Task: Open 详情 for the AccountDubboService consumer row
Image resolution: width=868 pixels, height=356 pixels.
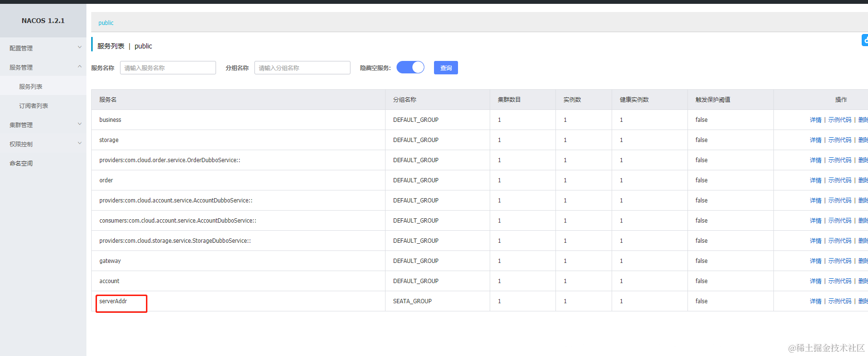Action: point(816,221)
